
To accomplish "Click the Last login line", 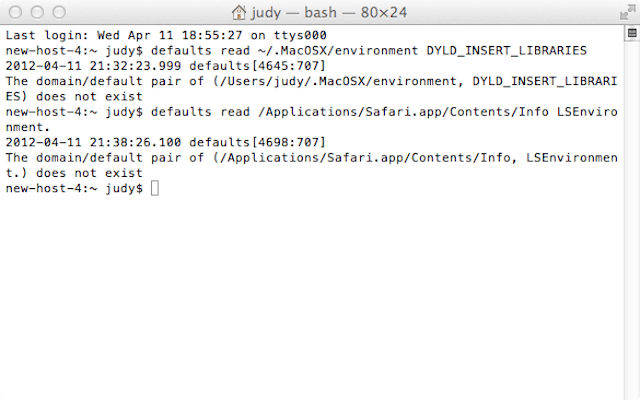I will coord(166,35).
